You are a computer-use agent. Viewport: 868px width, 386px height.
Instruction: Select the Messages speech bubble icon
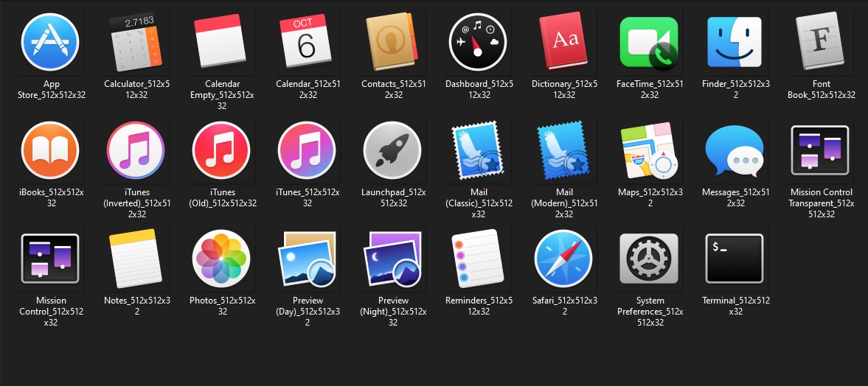(735, 151)
